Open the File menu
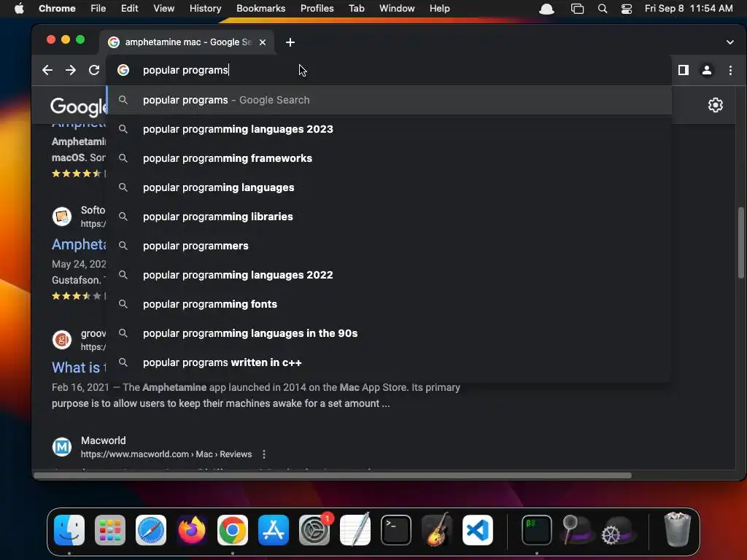The width and height of the screenshot is (747, 560). (98, 9)
